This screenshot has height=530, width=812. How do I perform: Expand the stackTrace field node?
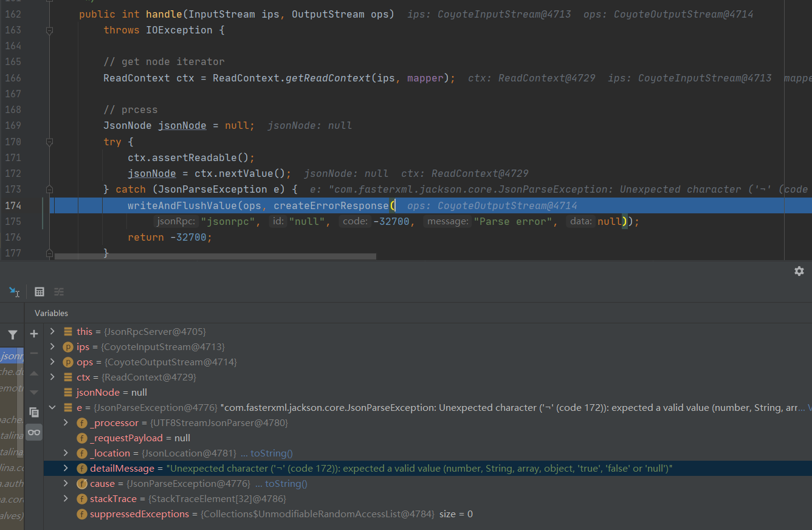[66, 499]
